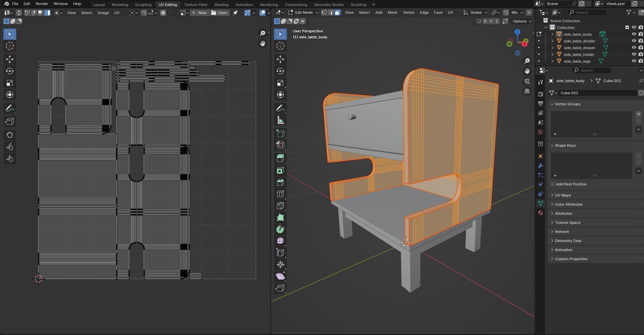The image size is (644, 335).
Task: Switch to vertex select mode
Action: pyautogui.click(x=324, y=12)
